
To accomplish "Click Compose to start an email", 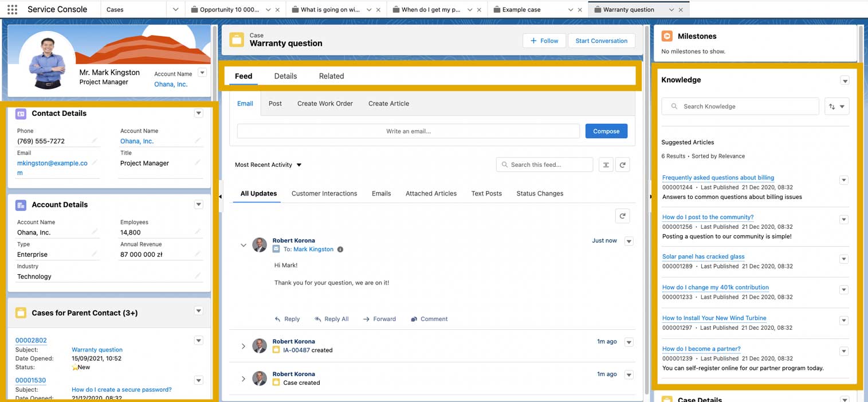I will click(x=606, y=131).
